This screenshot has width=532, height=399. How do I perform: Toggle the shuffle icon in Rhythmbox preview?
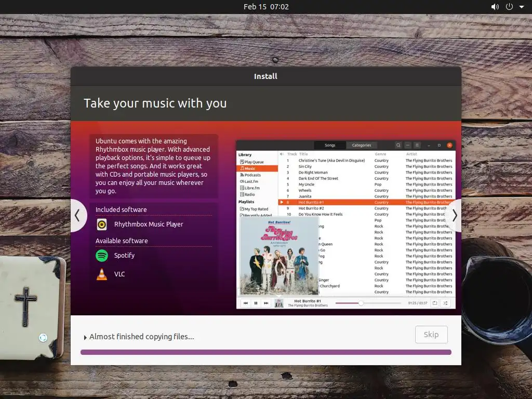pyautogui.click(x=445, y=303)
